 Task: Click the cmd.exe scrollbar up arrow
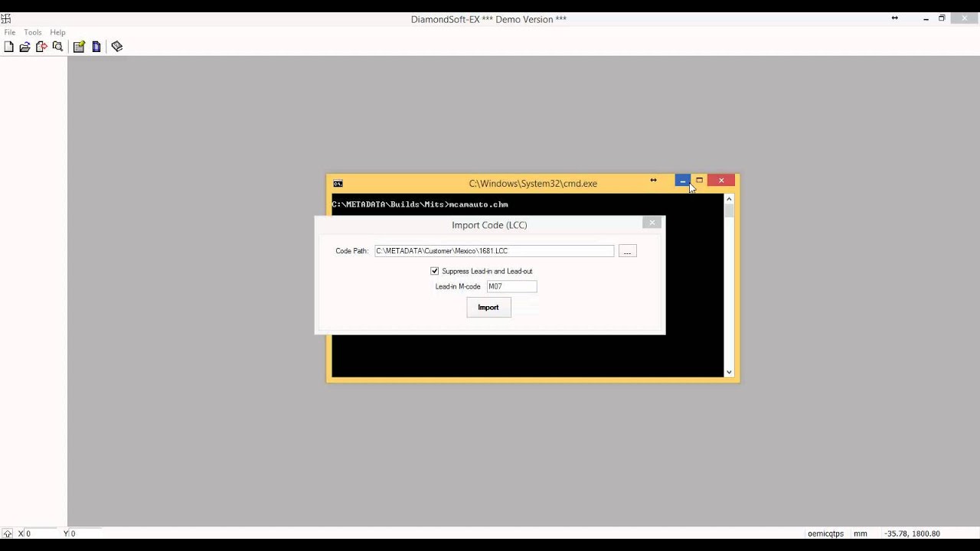click(x=729, y=199)
